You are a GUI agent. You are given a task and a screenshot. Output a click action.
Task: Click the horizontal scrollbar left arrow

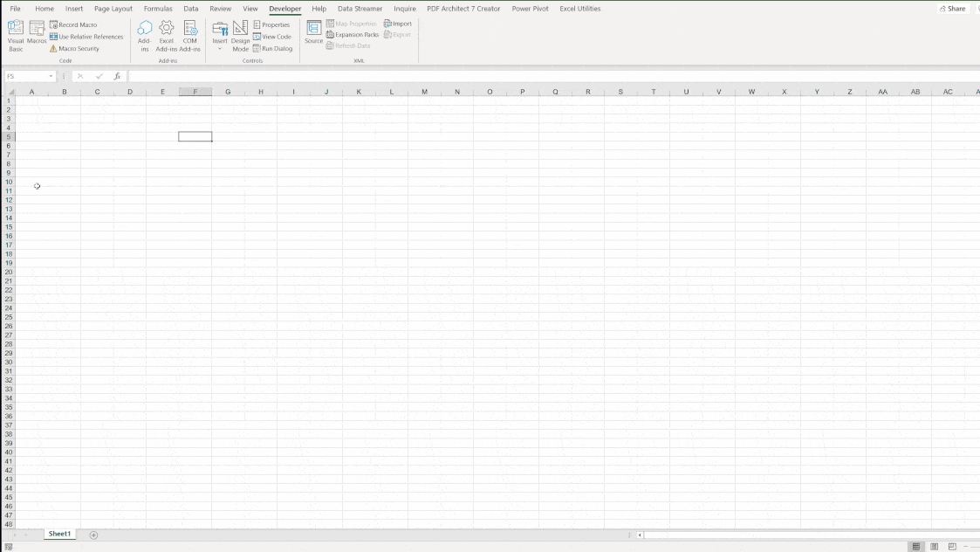click(640, 535)
